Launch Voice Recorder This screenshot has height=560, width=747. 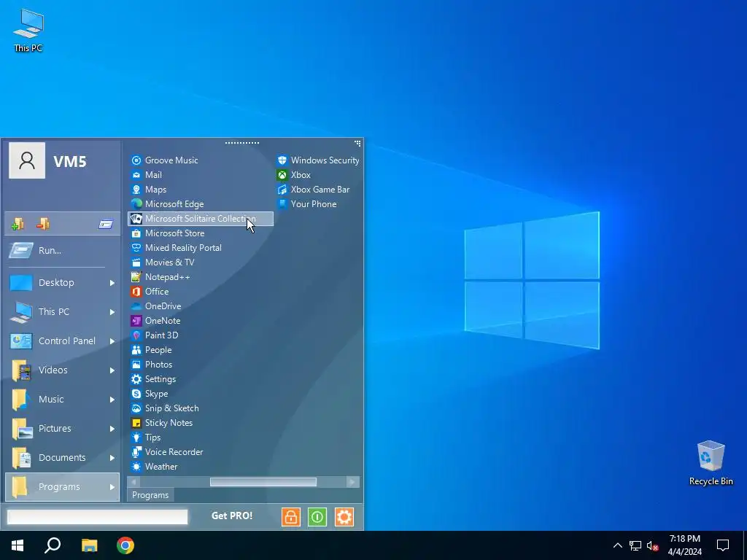click(167, 452)
